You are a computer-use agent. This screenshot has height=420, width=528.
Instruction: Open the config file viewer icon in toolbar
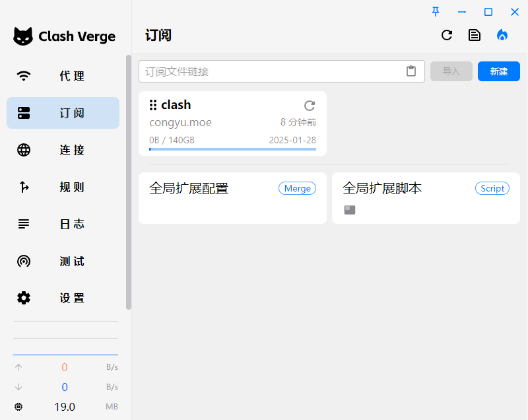[x=475, y=35]
